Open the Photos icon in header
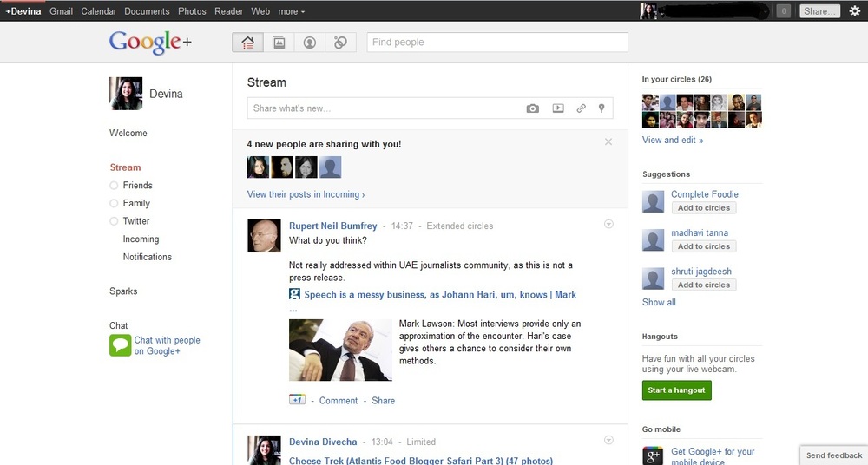The image size is (868, 465). 279,43
